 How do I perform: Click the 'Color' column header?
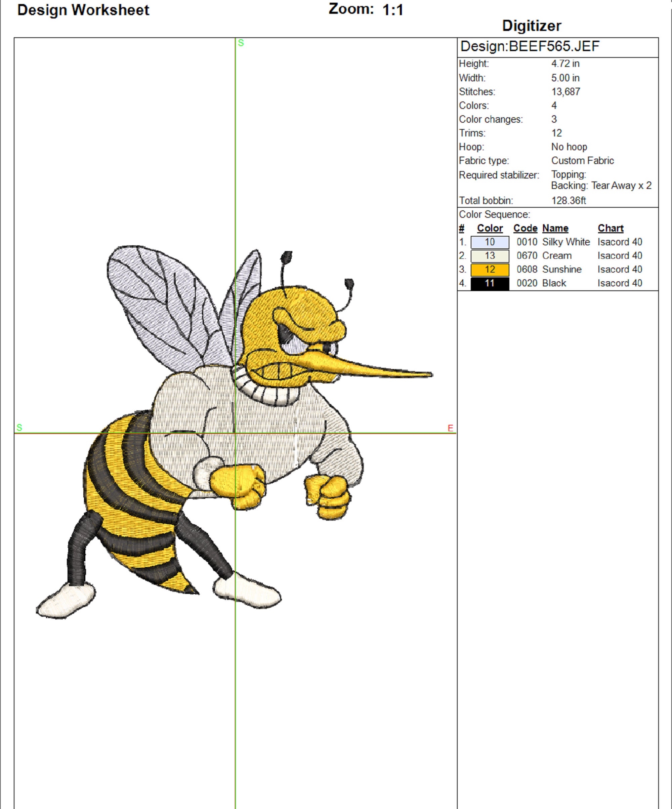(490, 229)
